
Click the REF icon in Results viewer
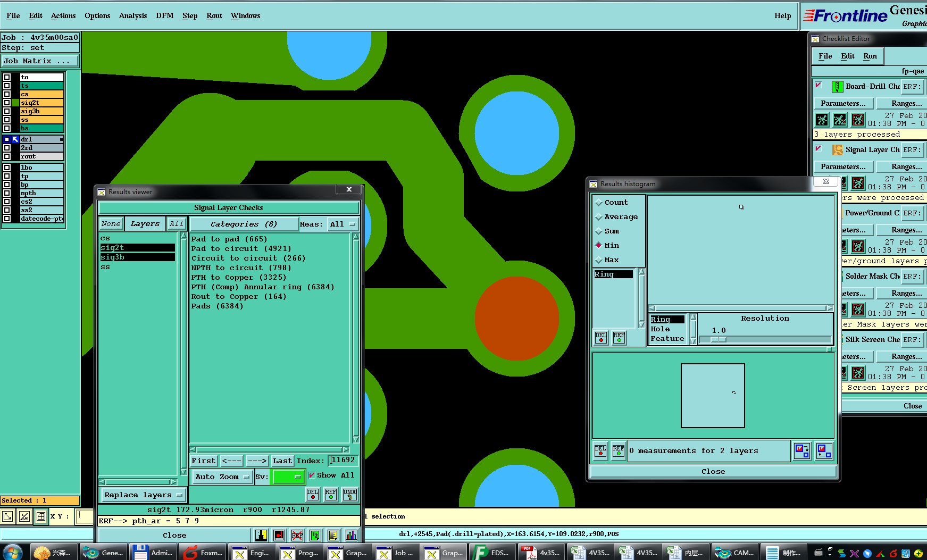point(331,495)
